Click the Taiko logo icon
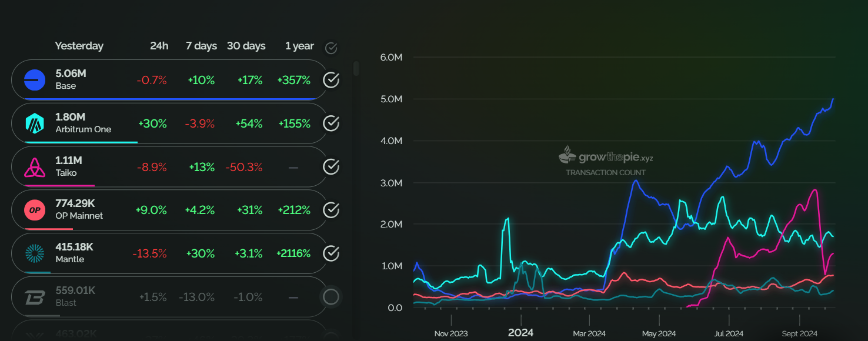The height and width of the screenshot is (341, 868). [35, 167]
